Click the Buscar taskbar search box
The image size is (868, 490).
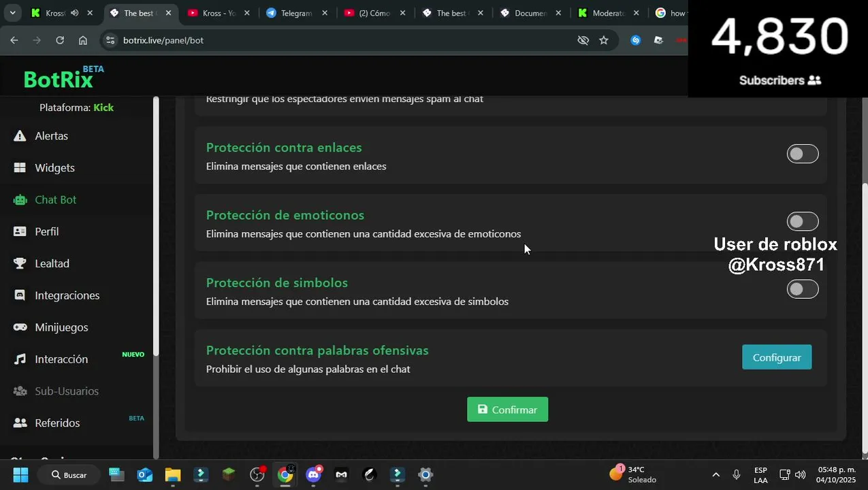(69, 474)
